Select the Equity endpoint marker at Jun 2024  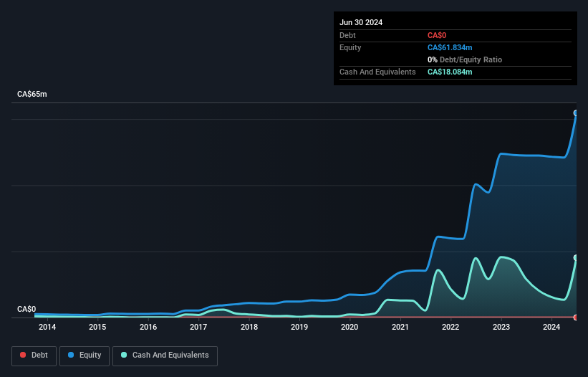pyautogui.click(x=576, y=113)
